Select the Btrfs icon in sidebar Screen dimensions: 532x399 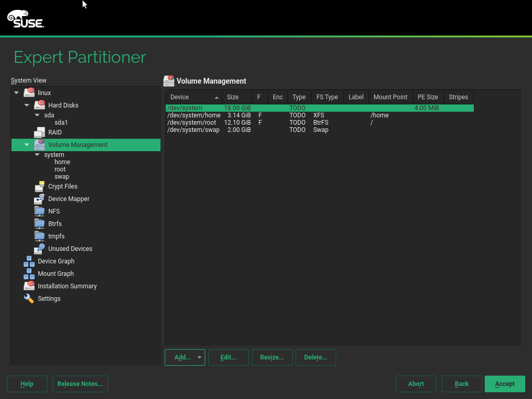point(39,224)
